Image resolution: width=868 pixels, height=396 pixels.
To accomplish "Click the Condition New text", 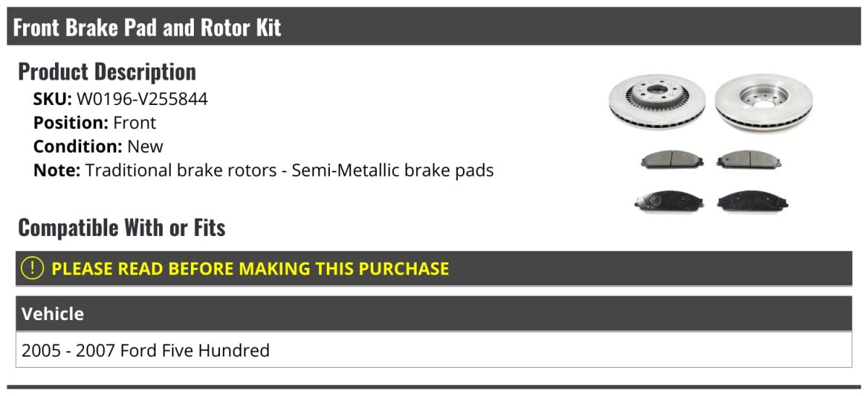I will 145,146.
